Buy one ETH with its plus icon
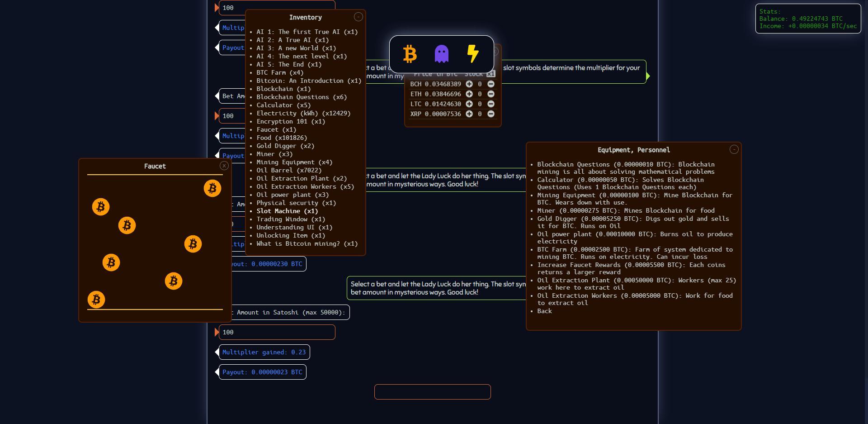Screen dimensions: 868x424 469,94
